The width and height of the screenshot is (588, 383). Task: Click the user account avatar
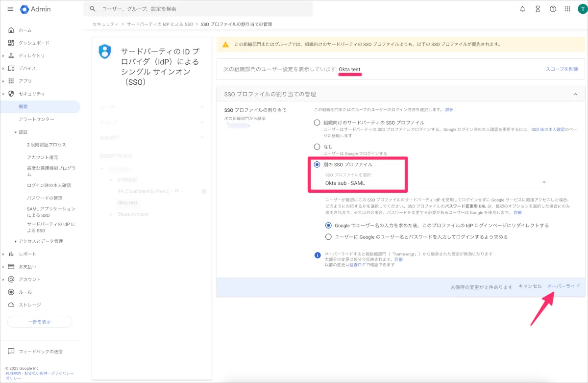[581, 9]
